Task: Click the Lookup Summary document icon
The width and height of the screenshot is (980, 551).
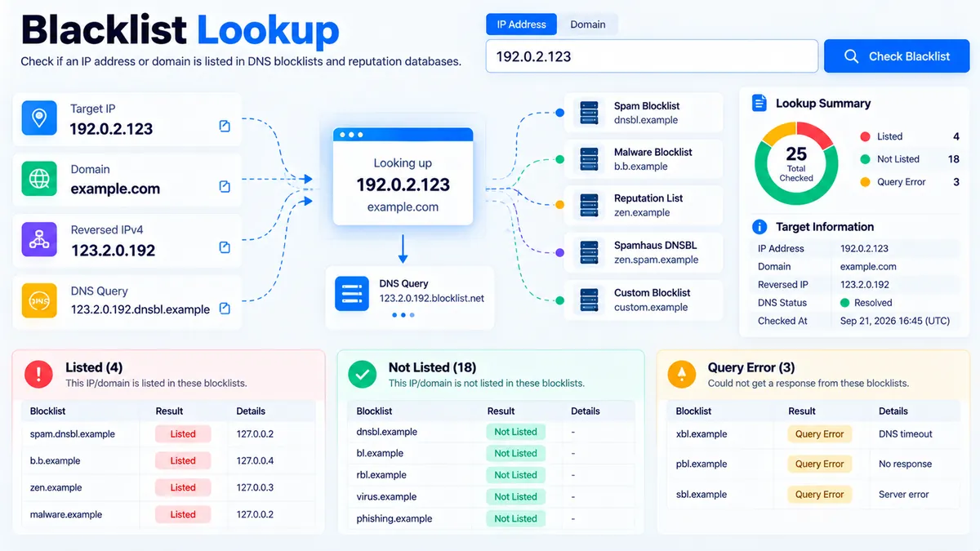Action: click(759, 103)
